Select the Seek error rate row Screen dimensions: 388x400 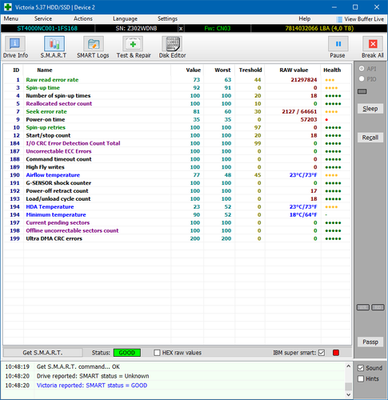coord(177,112)
